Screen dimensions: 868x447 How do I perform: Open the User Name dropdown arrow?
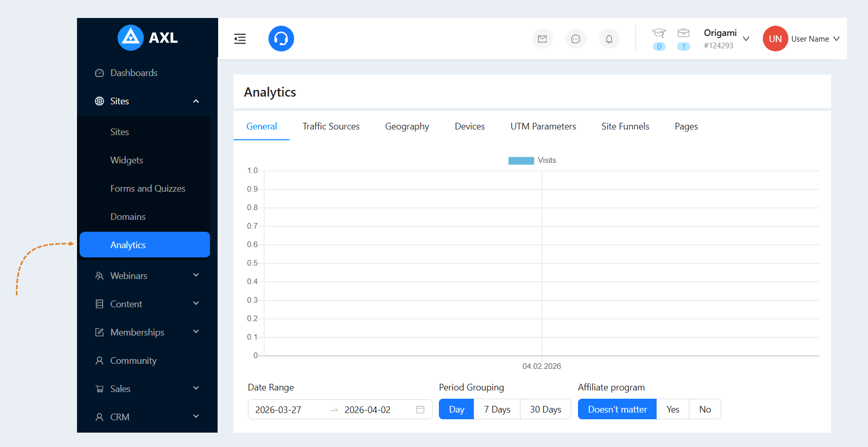pos(836,39)
